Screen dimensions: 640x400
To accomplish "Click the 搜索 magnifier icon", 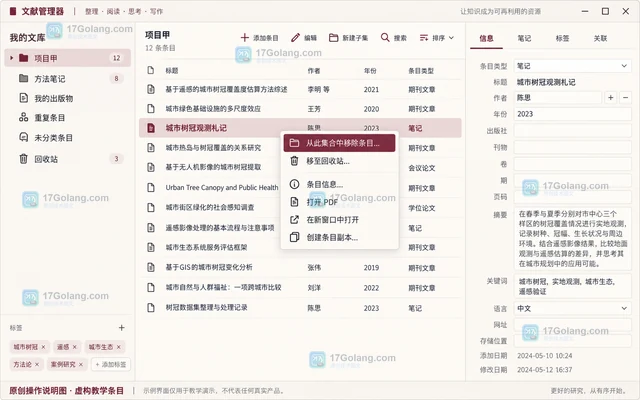I will [x=384, y=38].
